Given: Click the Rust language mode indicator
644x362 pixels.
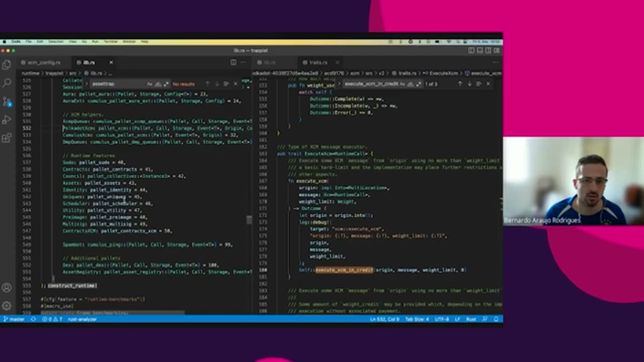Looking at the screenshot, I should tap(471, 319).
